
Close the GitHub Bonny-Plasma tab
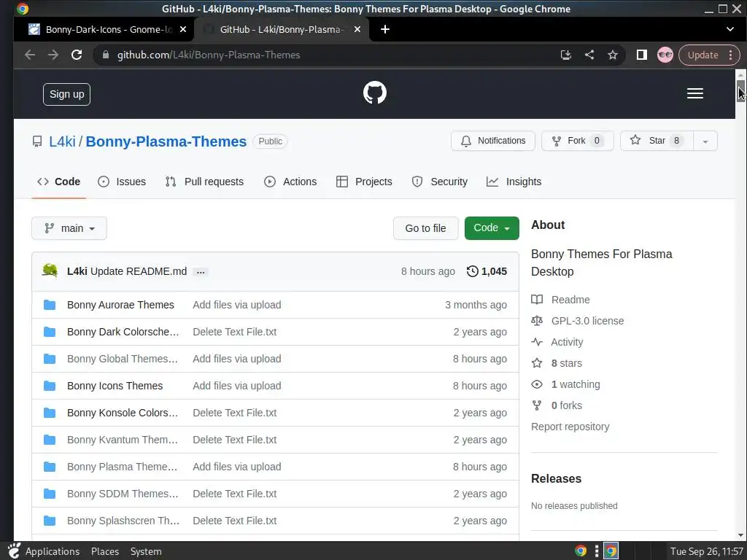coord(357,29)
